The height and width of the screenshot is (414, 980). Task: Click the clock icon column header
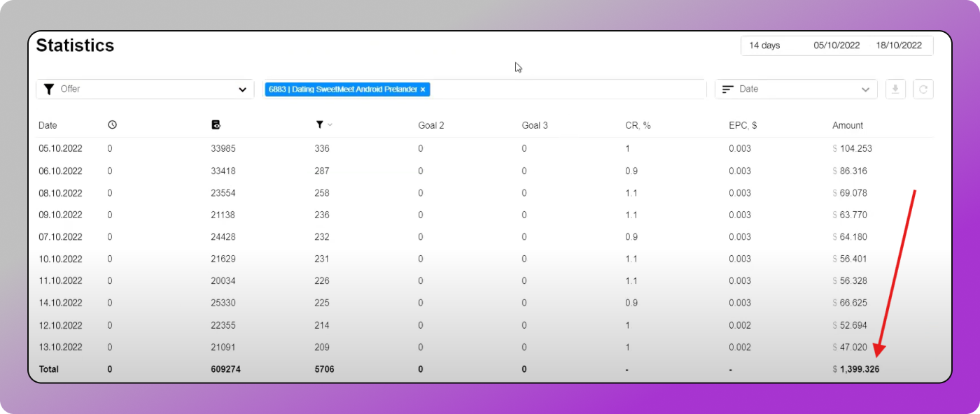(112, 125)
